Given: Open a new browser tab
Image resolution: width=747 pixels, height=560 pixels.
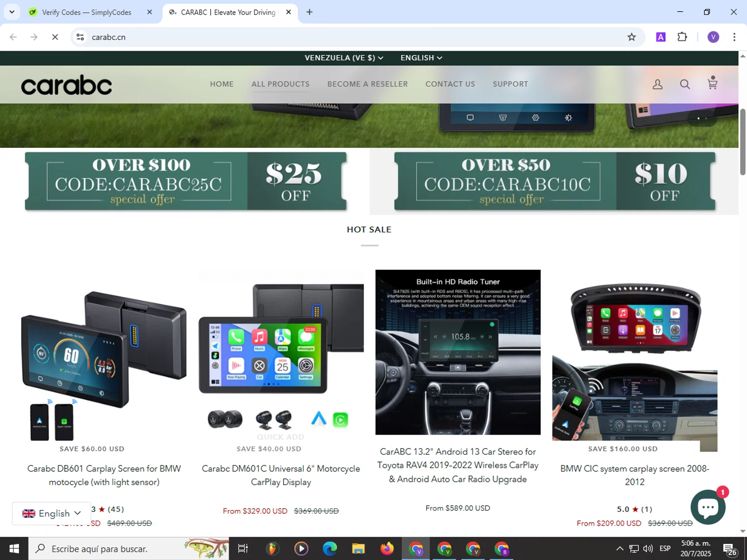Looking at the screenshot, I should click(x=309, y=12).
